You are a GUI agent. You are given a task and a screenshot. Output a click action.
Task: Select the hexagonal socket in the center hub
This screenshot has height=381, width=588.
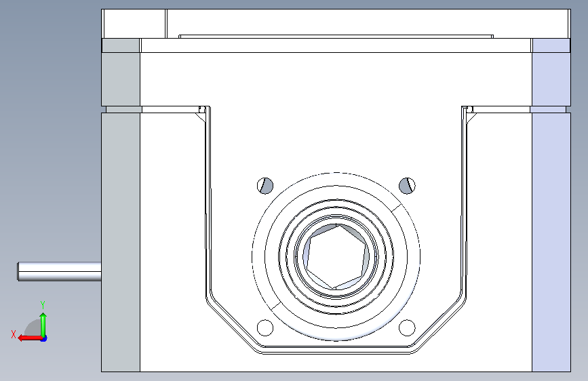point(336,257)
